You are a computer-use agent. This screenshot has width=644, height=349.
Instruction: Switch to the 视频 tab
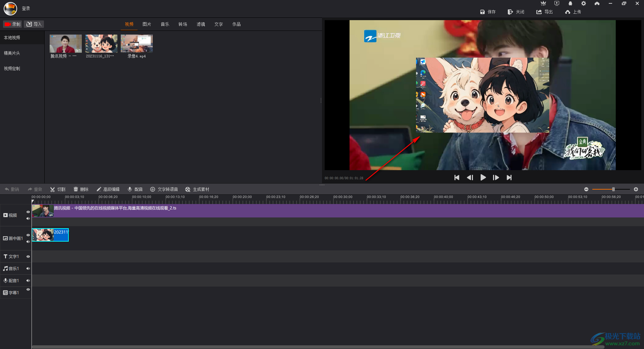click(129, 24)
